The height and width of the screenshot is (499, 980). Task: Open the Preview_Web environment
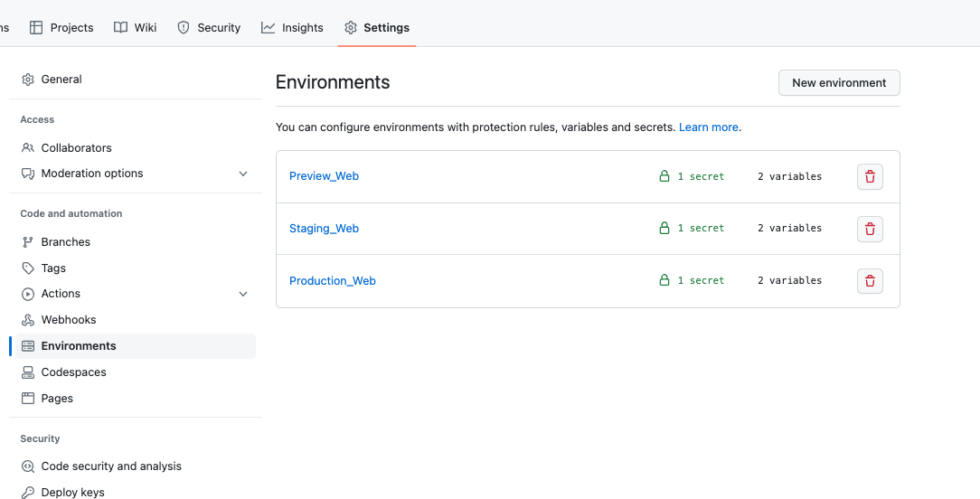[324, 176]
